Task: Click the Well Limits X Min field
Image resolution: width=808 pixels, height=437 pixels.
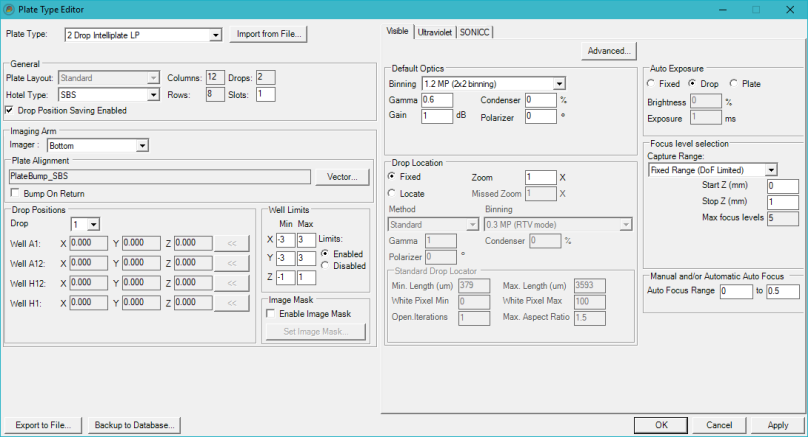Action: click(285, 240)
